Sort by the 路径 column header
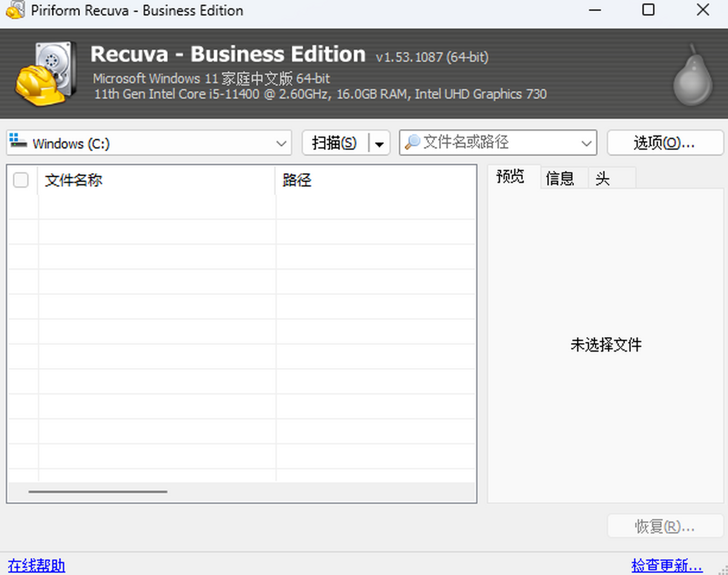The width and height of the screenshot is (728, 575). [376, 180]
